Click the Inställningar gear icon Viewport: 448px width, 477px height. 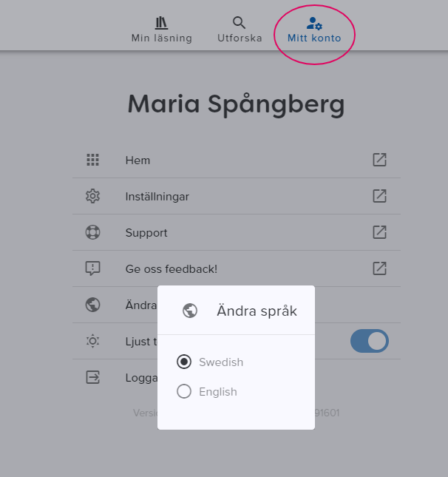point(92,196)
